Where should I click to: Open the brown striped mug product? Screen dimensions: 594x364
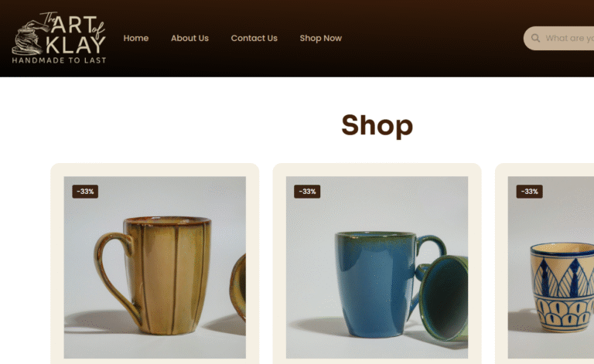(155, 267)
